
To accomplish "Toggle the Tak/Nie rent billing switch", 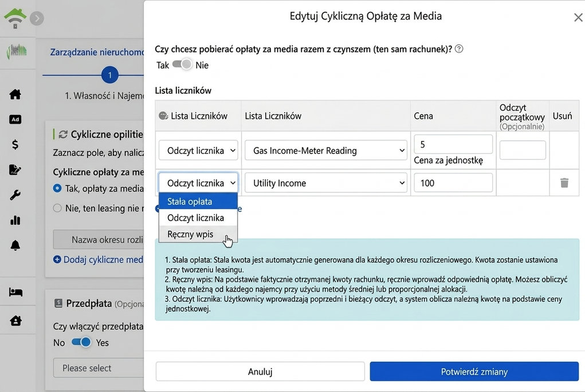I will point(182,65).
